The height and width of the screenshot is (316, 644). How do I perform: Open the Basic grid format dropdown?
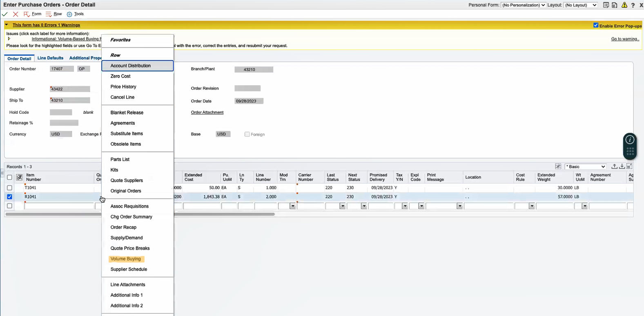pos(586,166)
